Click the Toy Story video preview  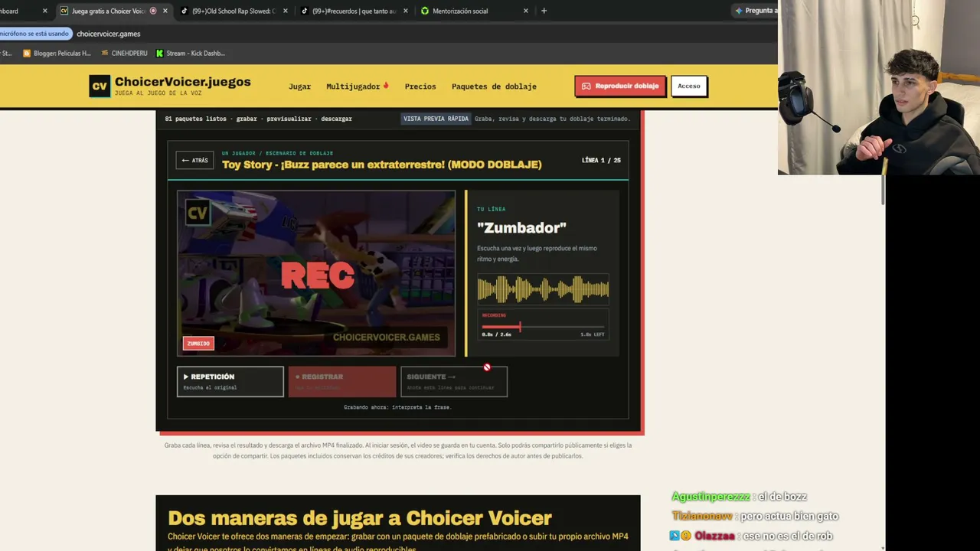(x=316, y=273)
